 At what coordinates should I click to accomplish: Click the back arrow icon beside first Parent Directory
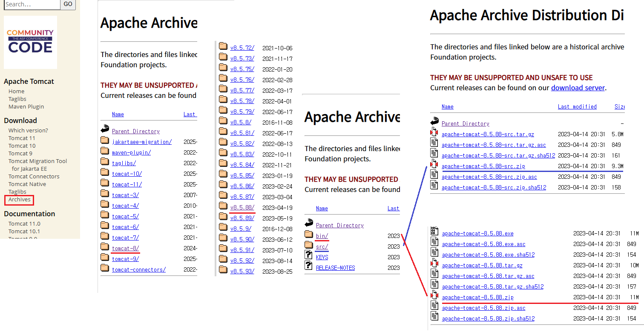tap(105, 129)
